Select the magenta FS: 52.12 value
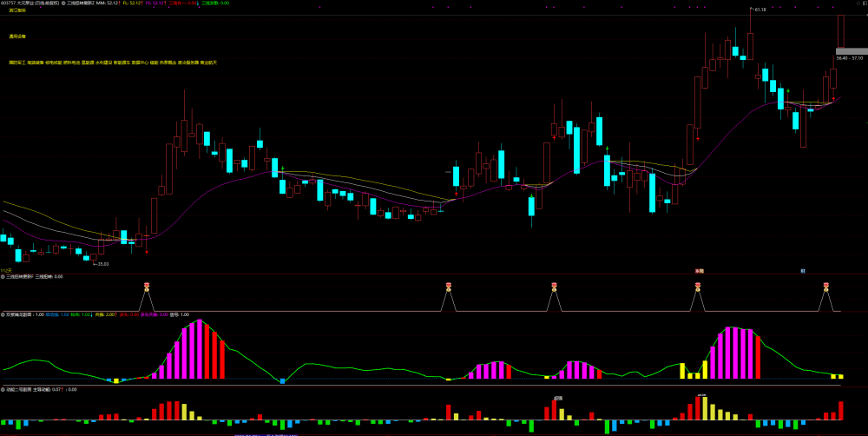 [x=155, y=3]
